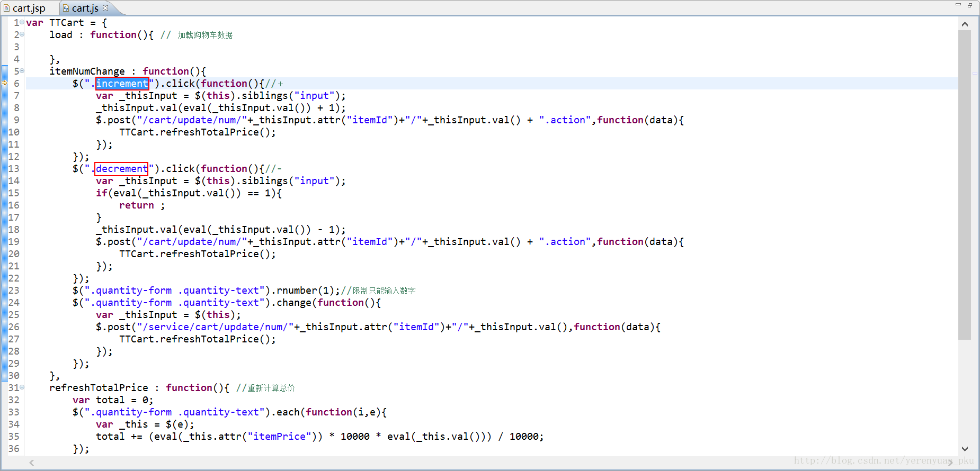Click line number 18 in the ruler
This screenshot has width=980, height=471.
click(14, 230)
